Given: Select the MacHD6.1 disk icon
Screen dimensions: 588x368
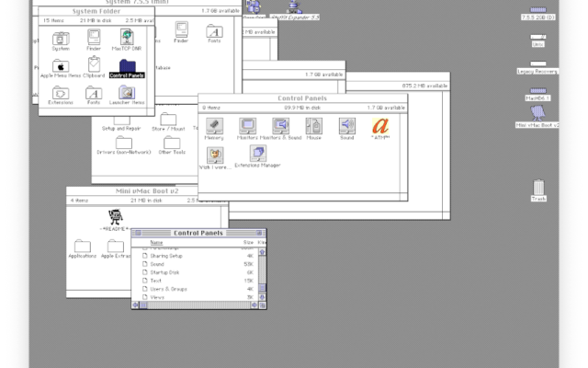Looking at the screenshot, I should pos(538,91).
